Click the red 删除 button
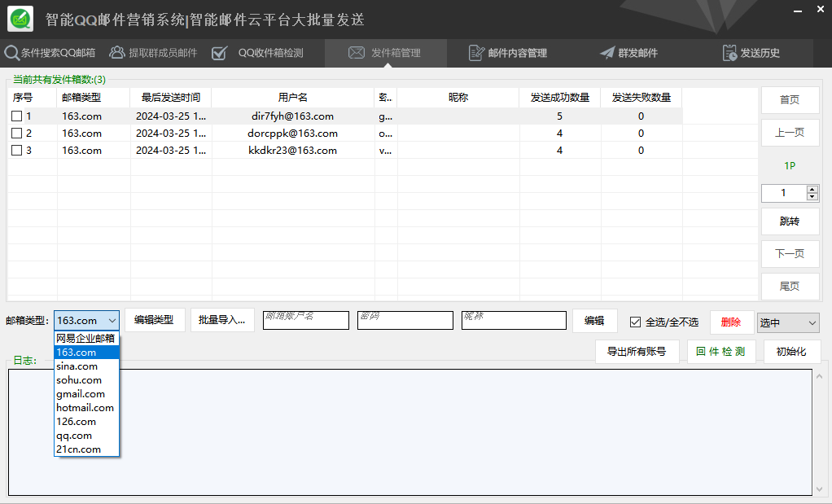Image resolution: width=832 pixels, height=504 pixels. pos(731,322)
